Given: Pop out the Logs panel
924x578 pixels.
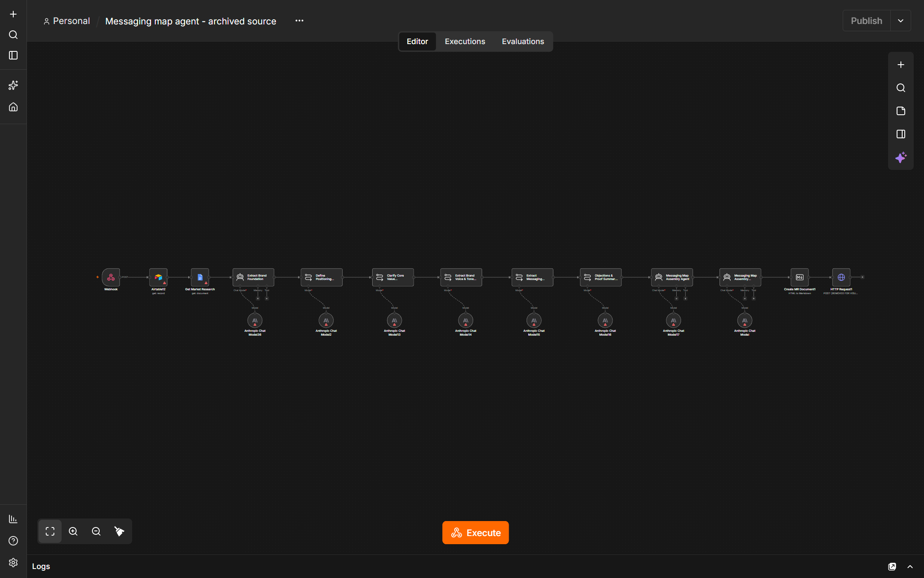Looking at the screenshot, I should pyautogui.click(x=892, y=566).
